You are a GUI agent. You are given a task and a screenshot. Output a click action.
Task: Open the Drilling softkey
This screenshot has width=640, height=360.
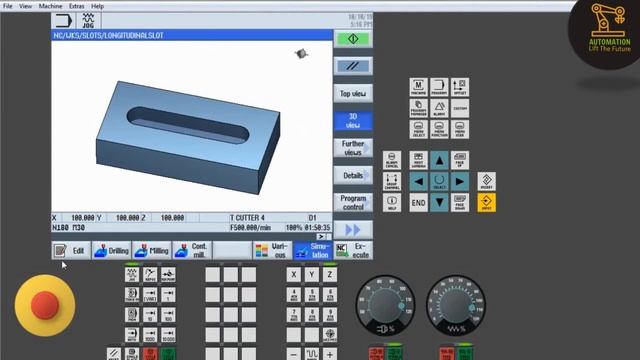[x=111, y=251]
